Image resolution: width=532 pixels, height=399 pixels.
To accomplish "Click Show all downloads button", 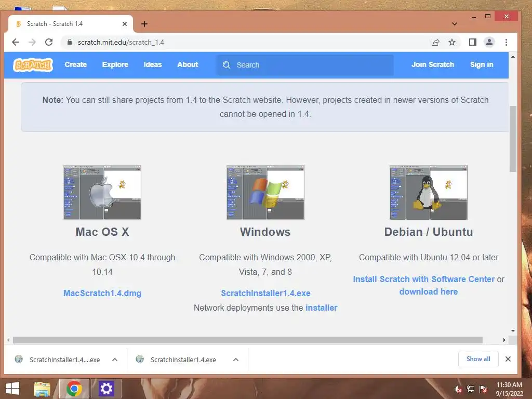I will point(478,359).
